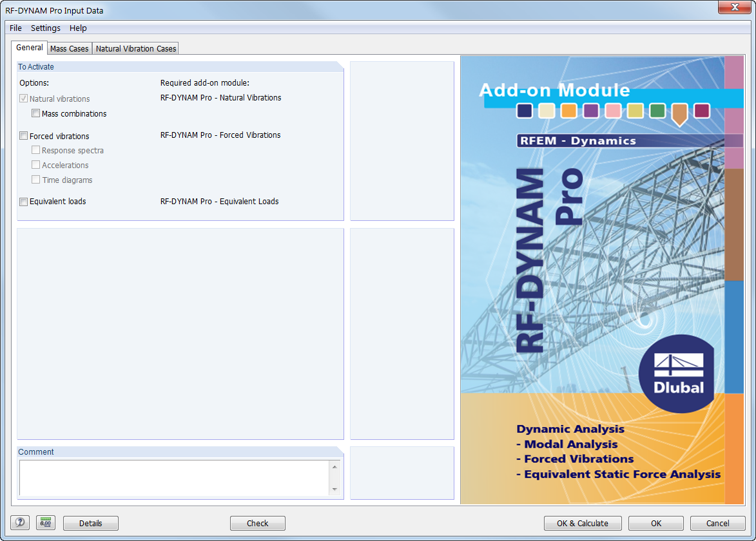
Task: Click inside the Comment text field
Action: pyautogui.click(x=175, y=478)
